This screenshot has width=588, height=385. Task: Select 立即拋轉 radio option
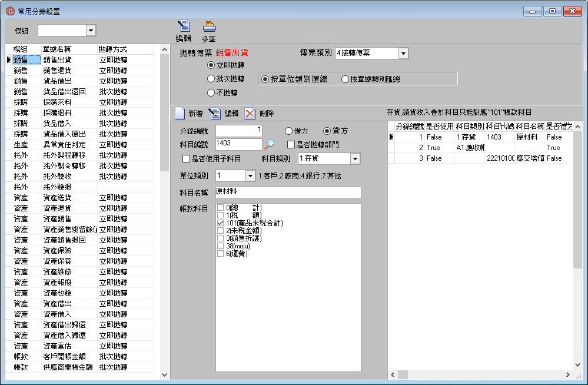point(211,65)
